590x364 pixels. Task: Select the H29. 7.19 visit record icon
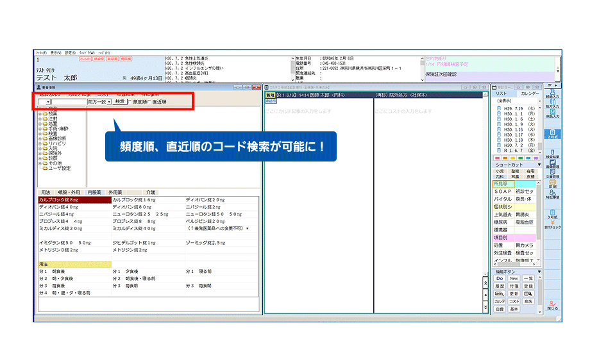499,108
